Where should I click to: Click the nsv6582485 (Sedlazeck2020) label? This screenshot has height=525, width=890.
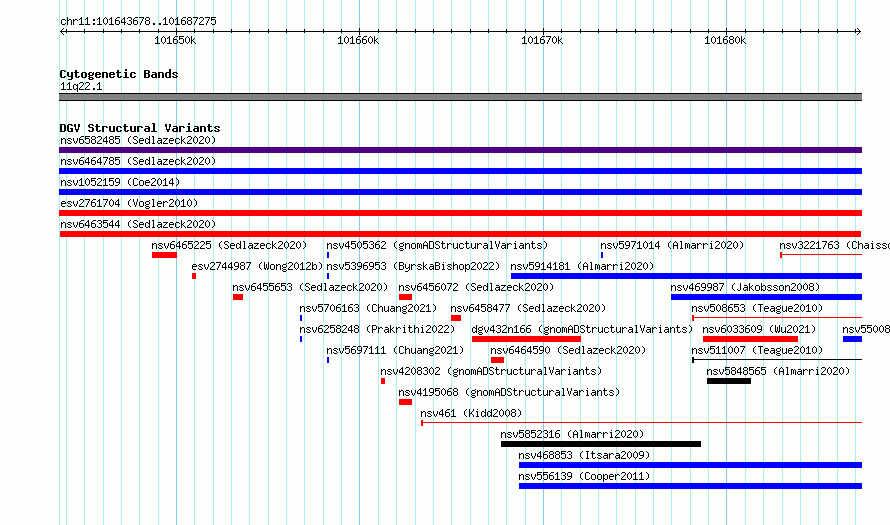[x=138, y=140]
